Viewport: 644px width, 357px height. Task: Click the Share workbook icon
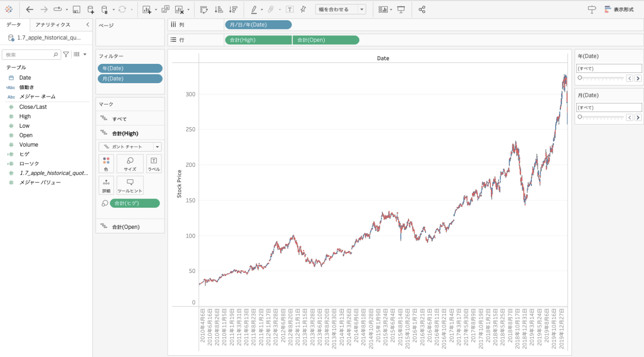[x=422, y=9]
